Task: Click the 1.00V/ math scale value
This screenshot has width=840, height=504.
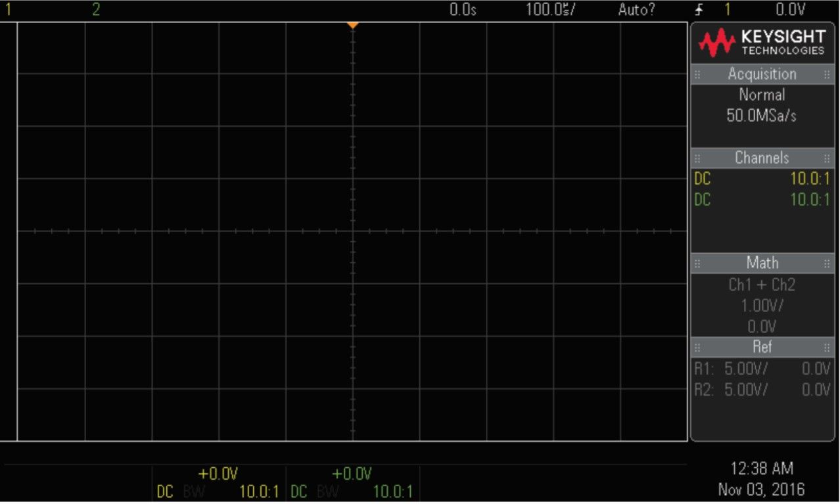Action: [x=762, y=306]
